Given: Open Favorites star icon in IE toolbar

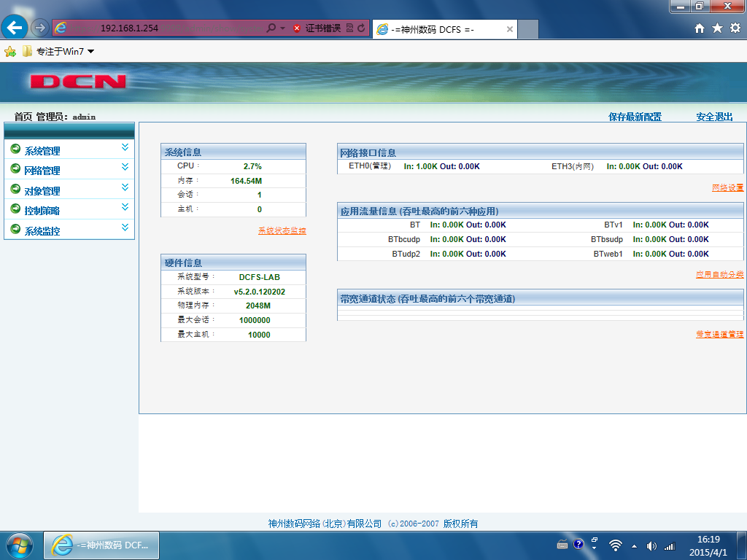Looking at the screenshot, I should pos(717,28).
